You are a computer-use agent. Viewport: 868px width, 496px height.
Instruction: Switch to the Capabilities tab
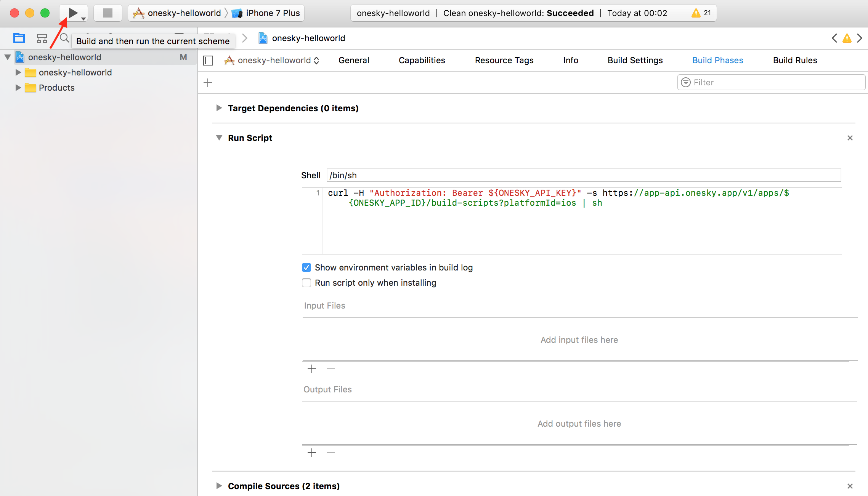422,60
